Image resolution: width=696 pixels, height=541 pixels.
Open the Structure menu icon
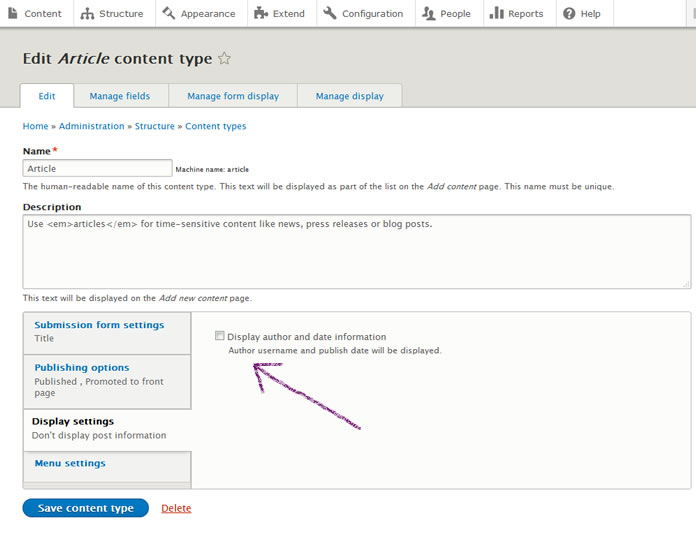88,14
